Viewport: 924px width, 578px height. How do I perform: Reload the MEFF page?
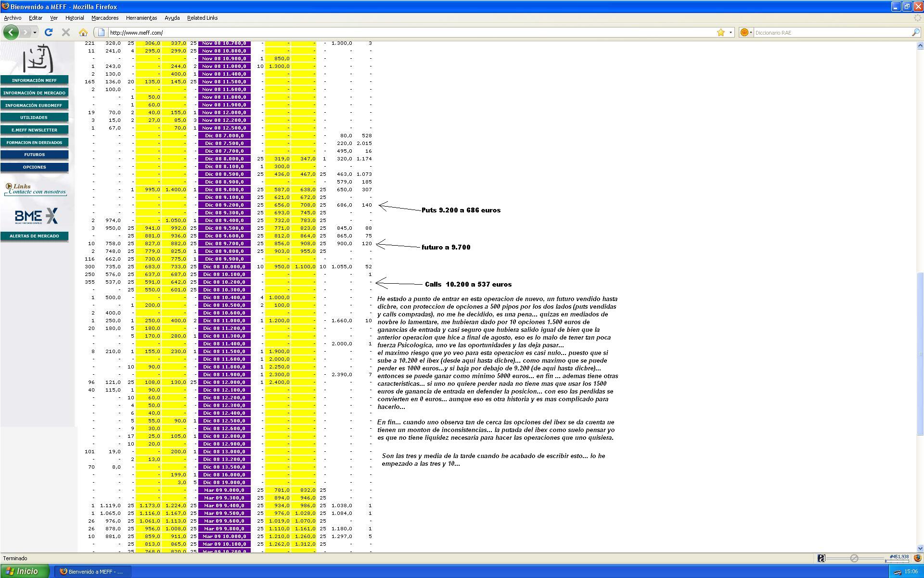(x=48, y=32)
